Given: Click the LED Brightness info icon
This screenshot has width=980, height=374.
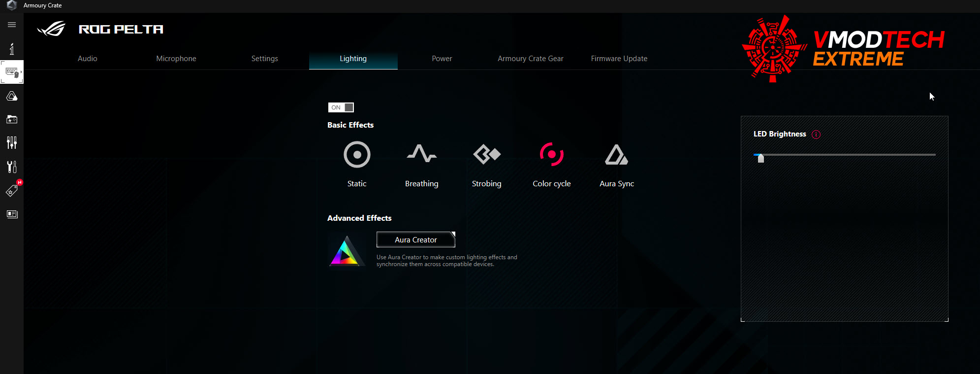Looking at the screenshot, I should coord(816,134).
